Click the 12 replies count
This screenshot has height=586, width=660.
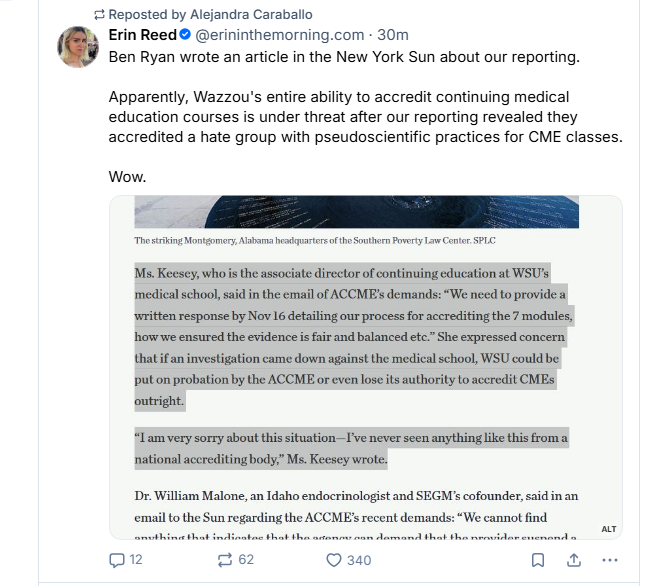[x=136, y=560]
